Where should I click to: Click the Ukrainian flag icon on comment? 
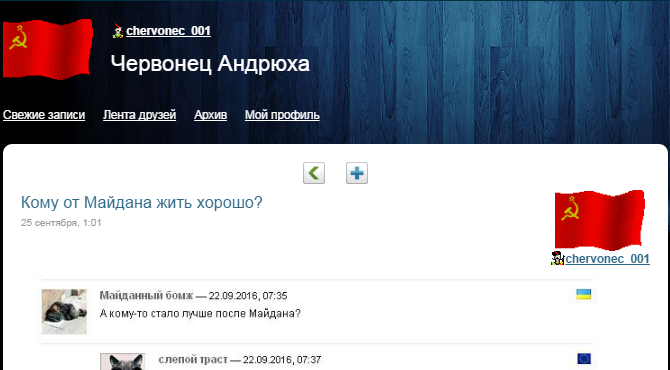coord(584,294)
